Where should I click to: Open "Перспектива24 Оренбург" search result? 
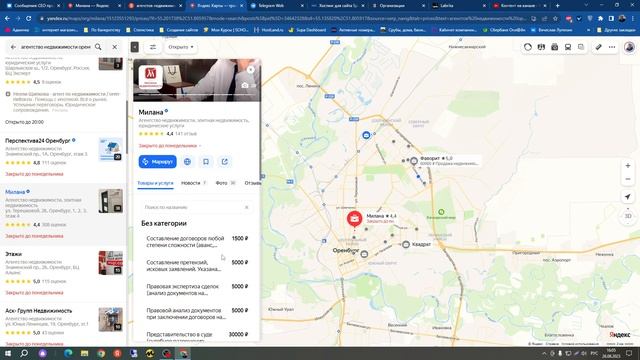point(38,141)
